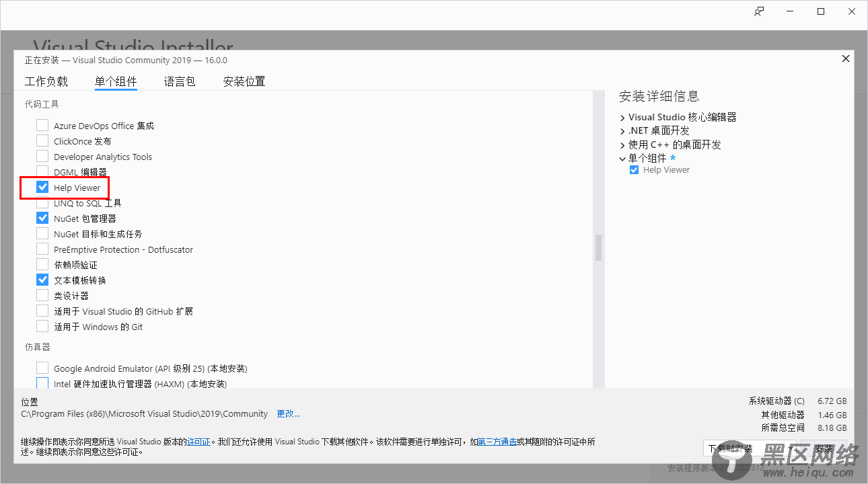Click the DGML 编辑器 label
This screenshot has width=868, height=484.
[x=80, y=172]
